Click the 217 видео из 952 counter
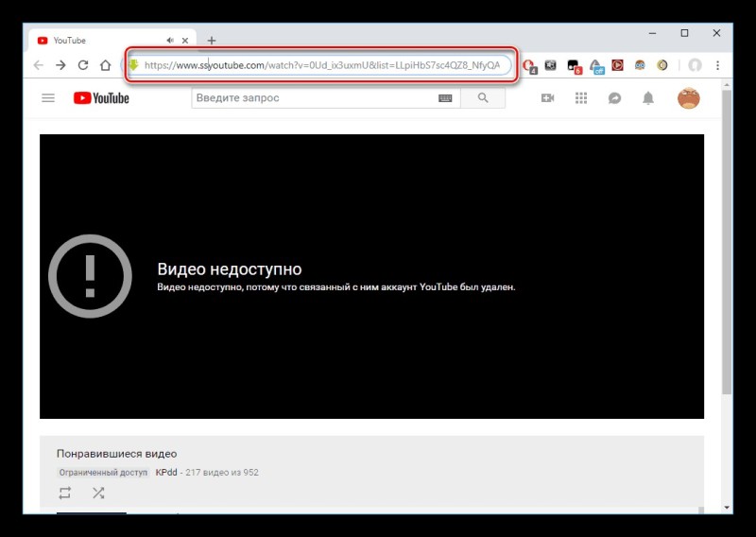 pos(222,473)
